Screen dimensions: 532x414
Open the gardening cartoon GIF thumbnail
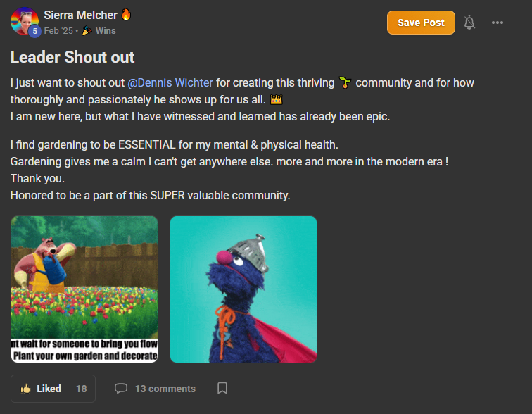pos(84,289)
